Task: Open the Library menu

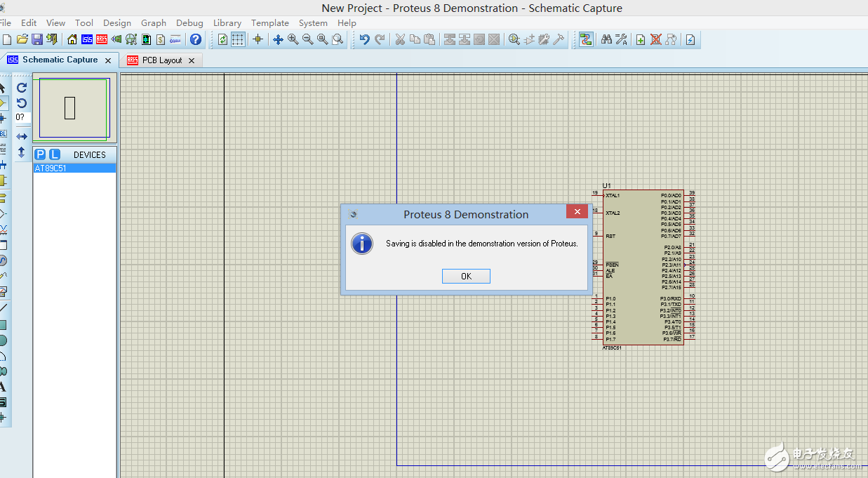Action: tap(227, 22)
